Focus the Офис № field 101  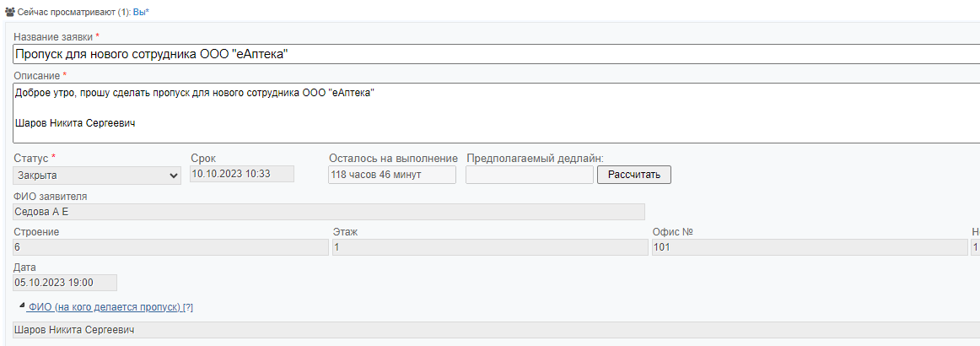(810, 248)
